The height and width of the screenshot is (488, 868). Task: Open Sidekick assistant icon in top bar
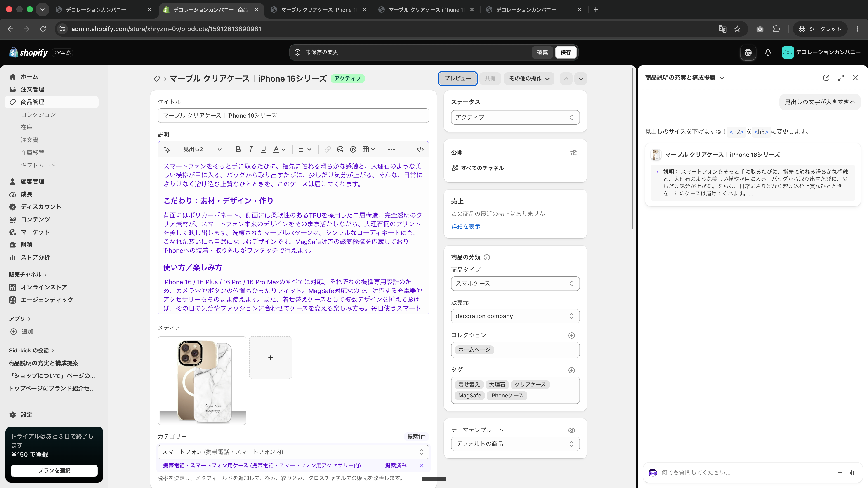748,53
